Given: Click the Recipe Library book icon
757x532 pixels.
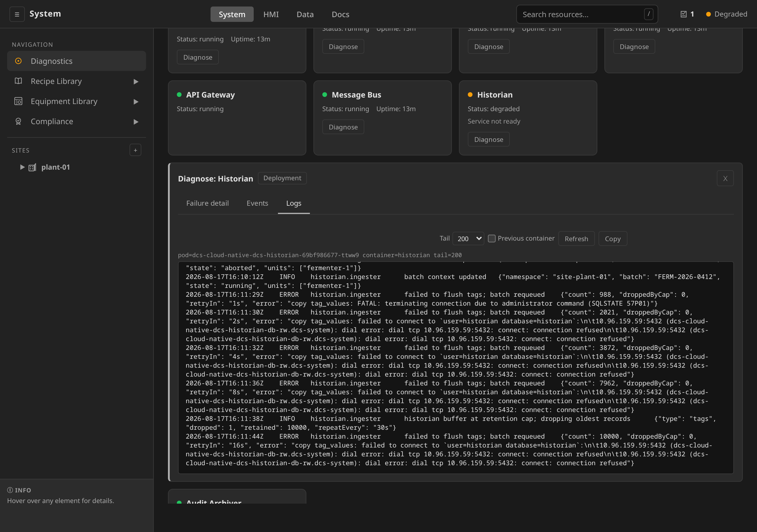Looking at the screenshot, I should coord(18,81).
